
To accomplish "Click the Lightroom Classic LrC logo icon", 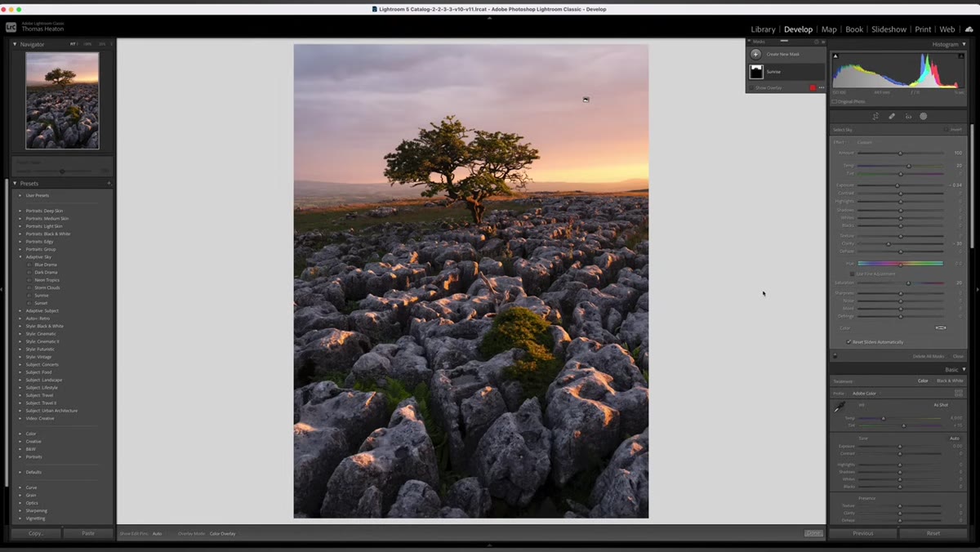I will [11, 27].
